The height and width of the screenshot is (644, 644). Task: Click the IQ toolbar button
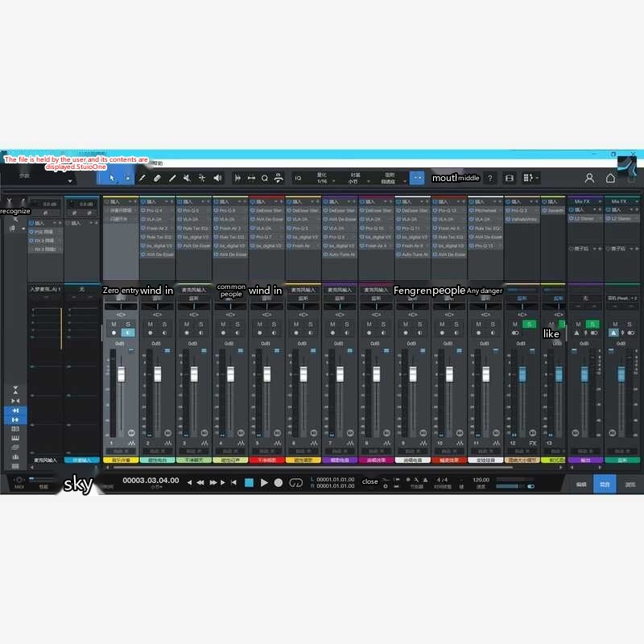click(298, 178)
